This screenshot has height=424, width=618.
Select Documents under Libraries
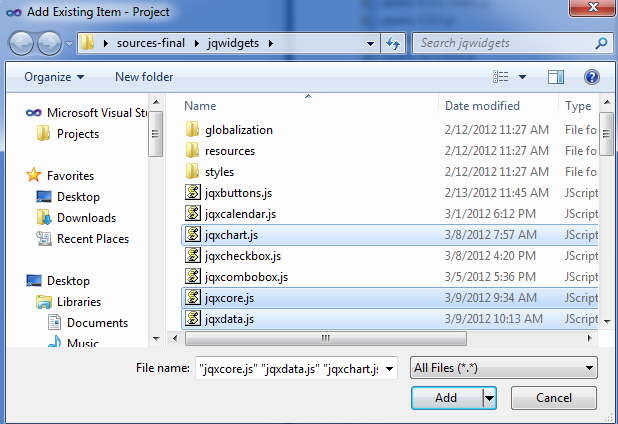pyautogui.click(x=88, y=323)
